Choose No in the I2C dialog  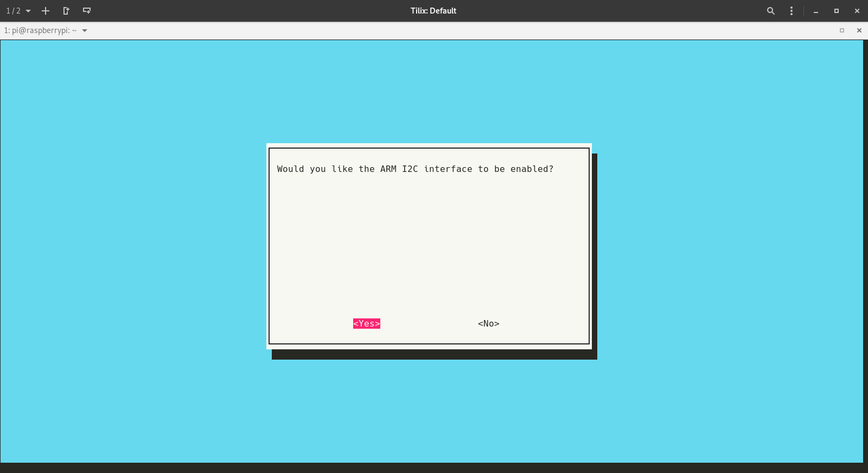click(x=488, y=324)
